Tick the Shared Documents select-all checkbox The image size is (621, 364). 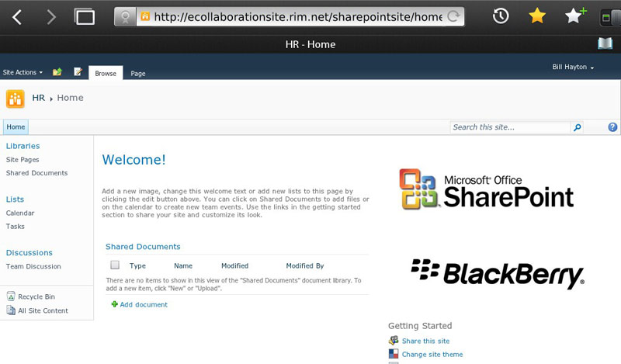[115, 265]
